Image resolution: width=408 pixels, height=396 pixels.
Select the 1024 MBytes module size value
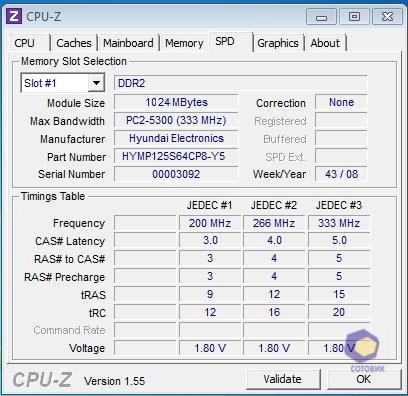click(x=176, y=102)
